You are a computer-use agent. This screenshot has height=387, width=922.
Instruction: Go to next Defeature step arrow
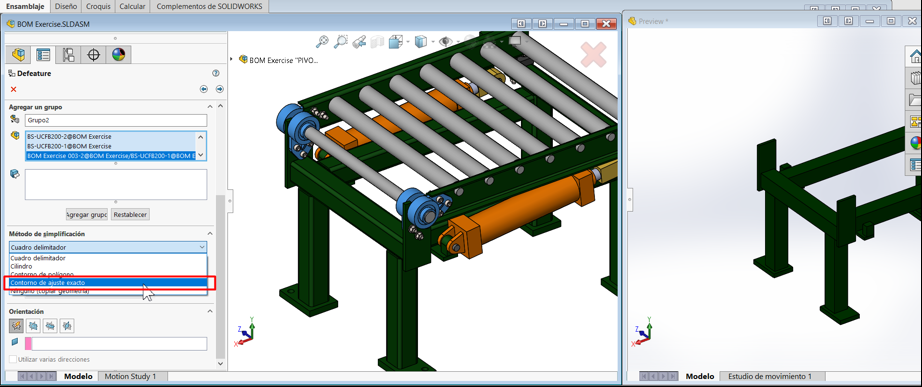220,89
